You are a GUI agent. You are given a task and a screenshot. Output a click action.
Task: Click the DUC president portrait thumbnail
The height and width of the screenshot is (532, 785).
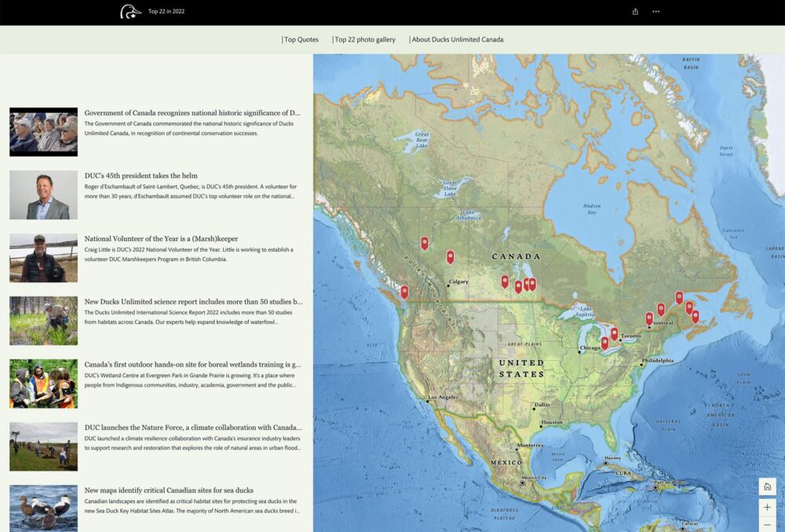[43, 195]
